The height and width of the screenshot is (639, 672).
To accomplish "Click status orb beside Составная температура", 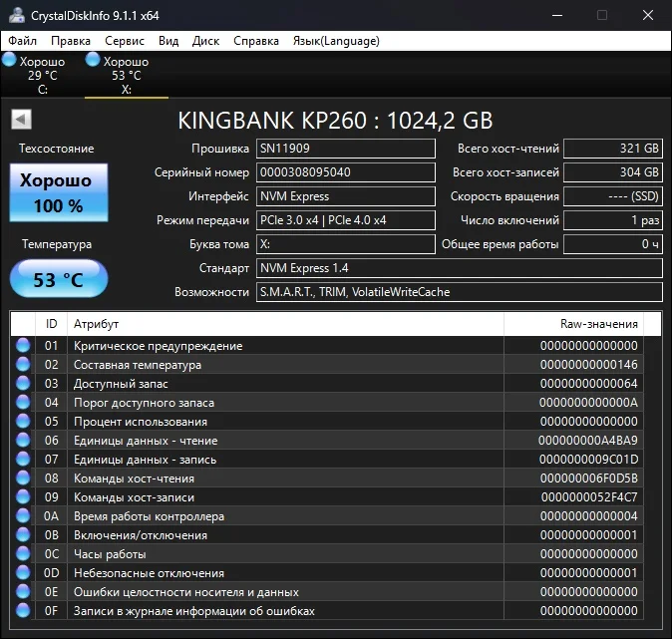I will pos(23,365).
